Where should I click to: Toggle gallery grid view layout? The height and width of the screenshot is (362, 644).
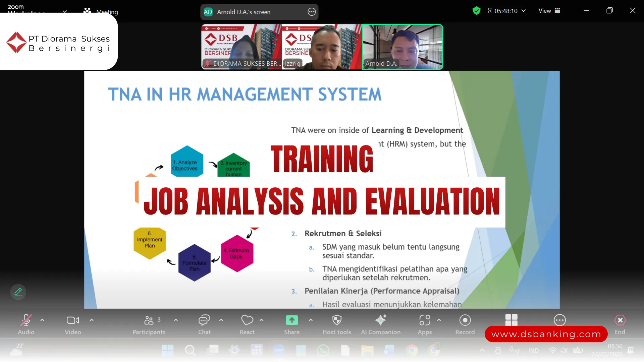[511, 320]
